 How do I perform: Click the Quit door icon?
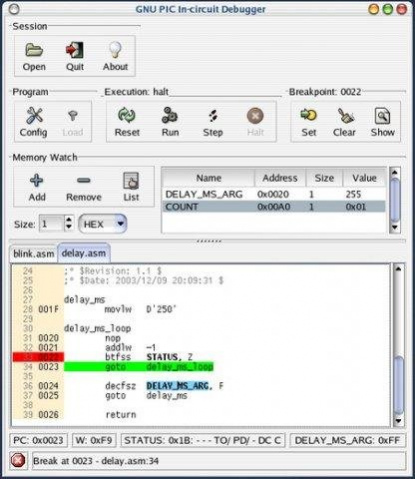(x=75, y=50)
